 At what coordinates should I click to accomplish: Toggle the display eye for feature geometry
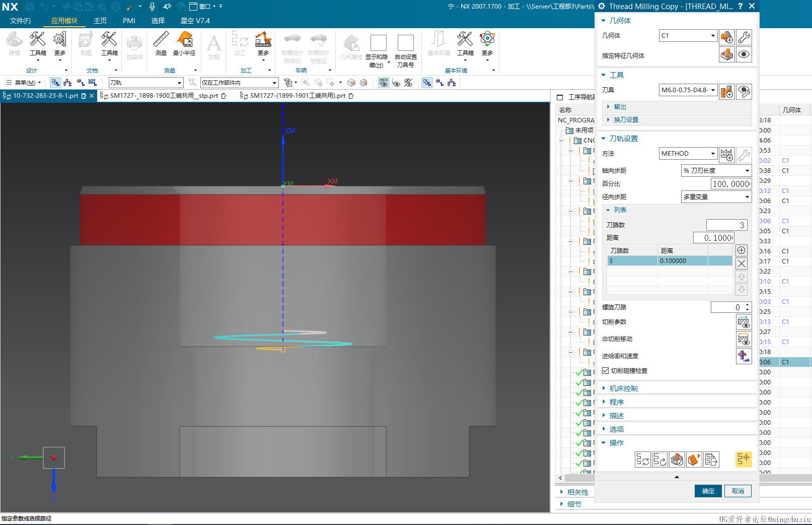[x=744, y=54]
